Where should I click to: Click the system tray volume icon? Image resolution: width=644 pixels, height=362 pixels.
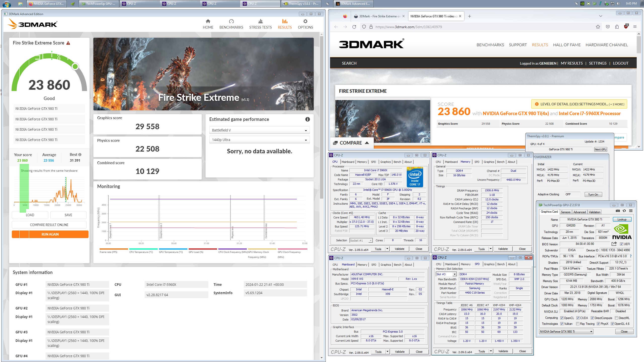click(x=619, y=4)
